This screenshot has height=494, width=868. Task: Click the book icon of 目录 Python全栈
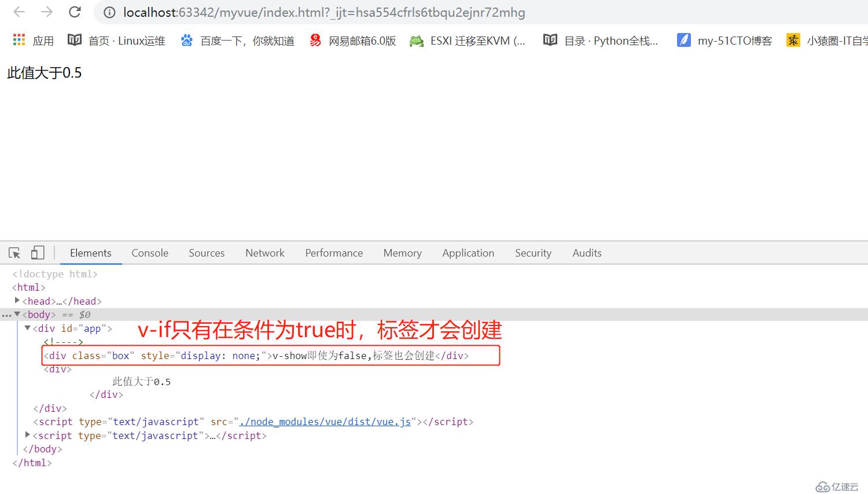click(x=550, y=40)
